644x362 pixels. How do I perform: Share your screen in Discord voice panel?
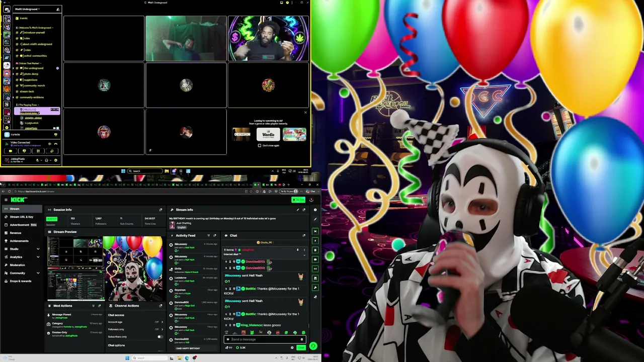tap(24, 151)
